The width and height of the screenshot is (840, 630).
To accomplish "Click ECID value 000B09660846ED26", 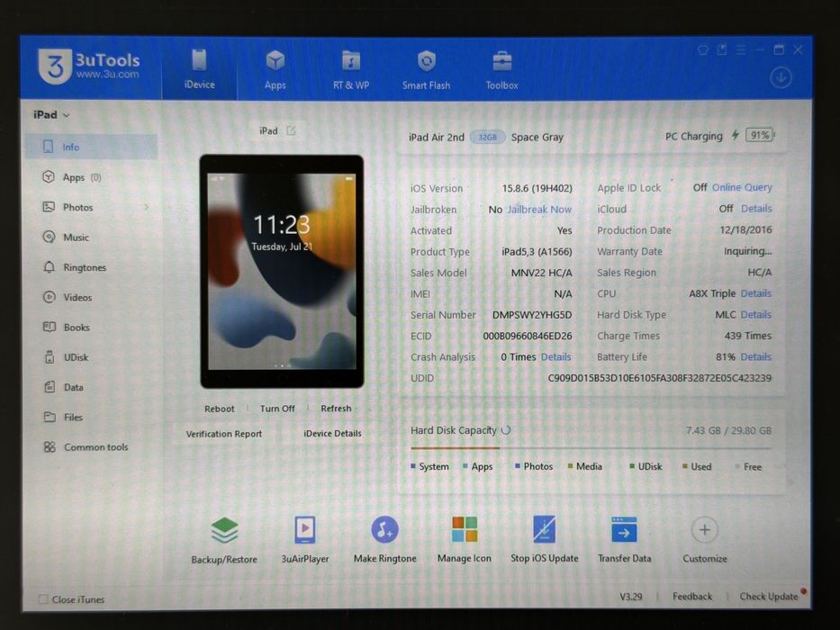I will coord(528,336).
